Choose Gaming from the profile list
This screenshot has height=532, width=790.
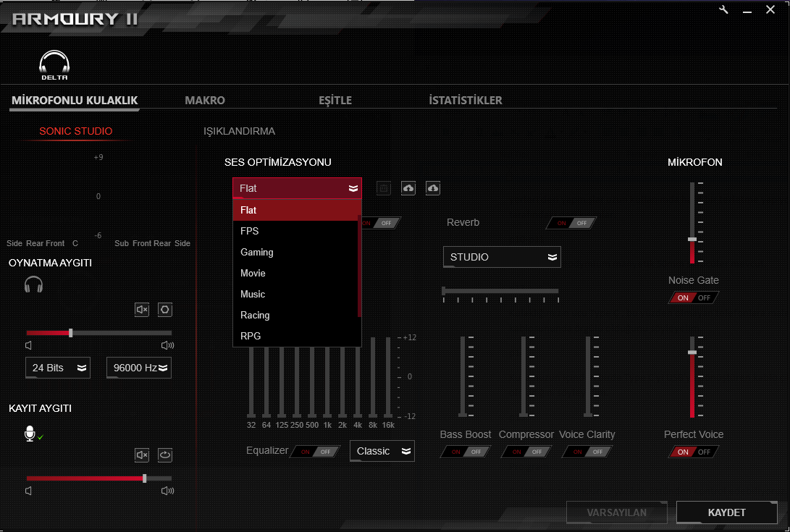tap(296, 253)
